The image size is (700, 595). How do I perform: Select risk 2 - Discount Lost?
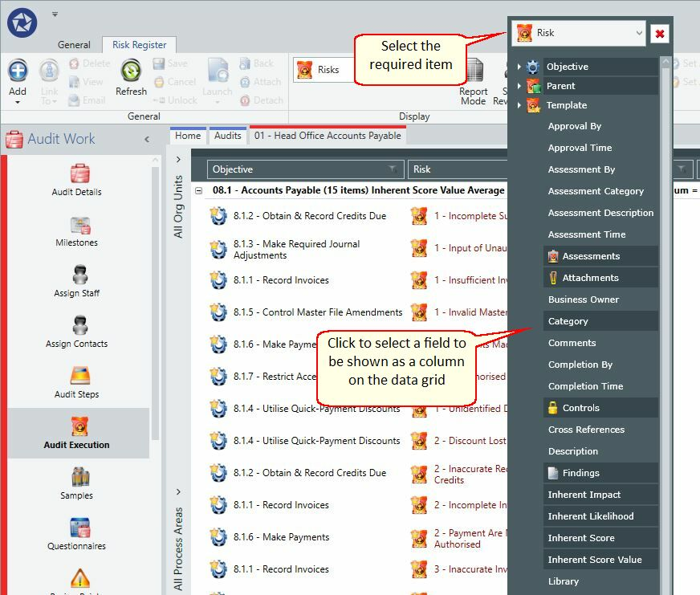click(470, 441)
